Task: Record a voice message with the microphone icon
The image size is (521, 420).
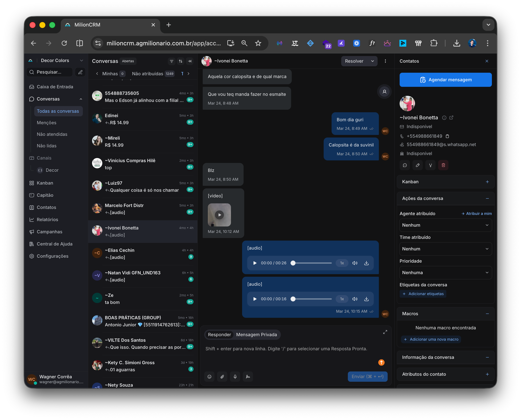Action: tap(235, 376)
